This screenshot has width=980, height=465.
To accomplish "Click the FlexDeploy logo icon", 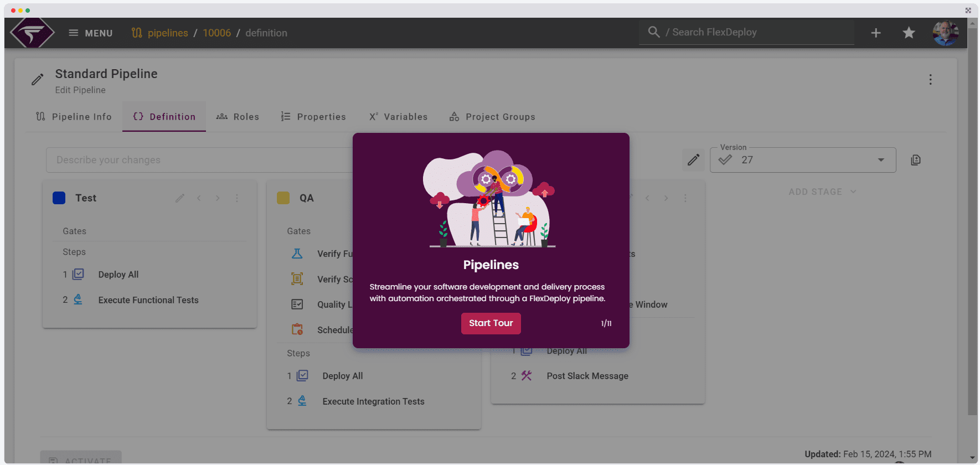I will coord(32,33).
